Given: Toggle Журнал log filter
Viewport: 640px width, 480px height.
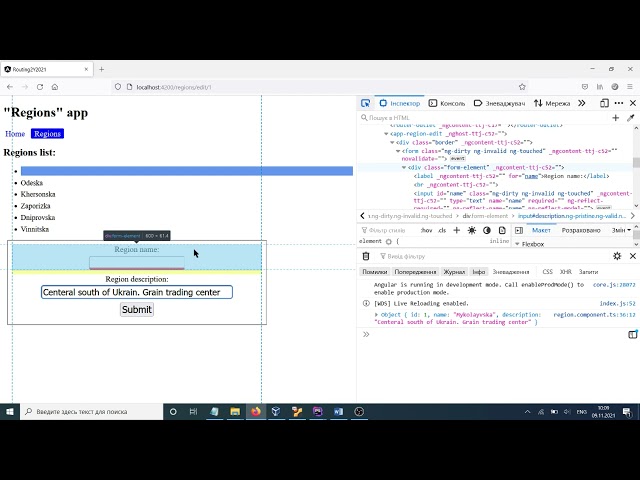Looking at the screenshot, I should click(x=454, y=272).
